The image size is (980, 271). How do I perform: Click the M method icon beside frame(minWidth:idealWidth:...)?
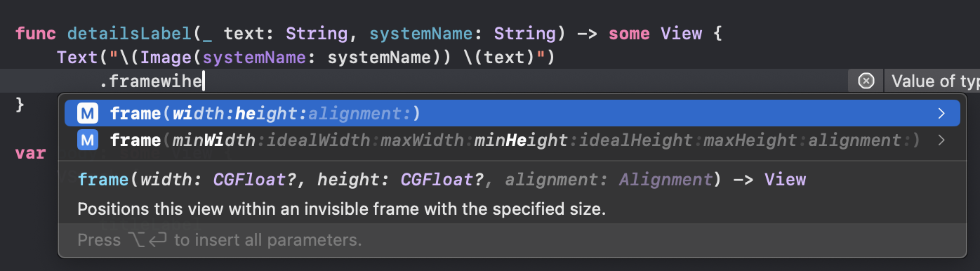click(88, 140)
